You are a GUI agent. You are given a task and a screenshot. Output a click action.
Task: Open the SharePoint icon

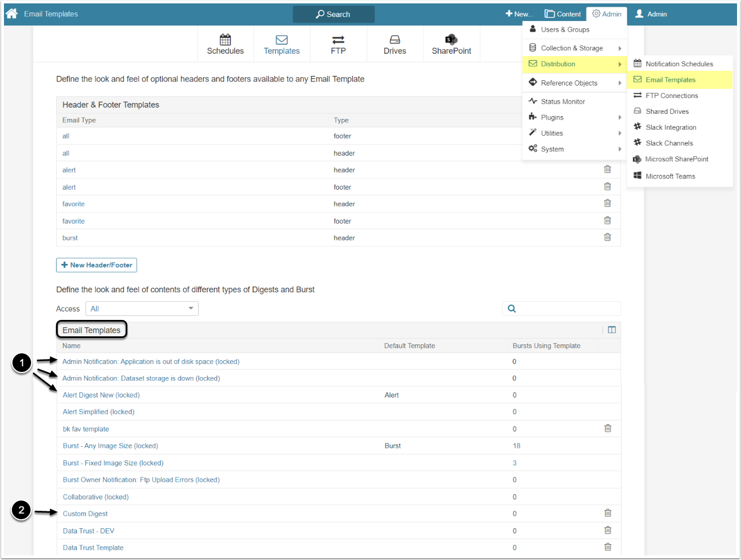tap(451, 40)
